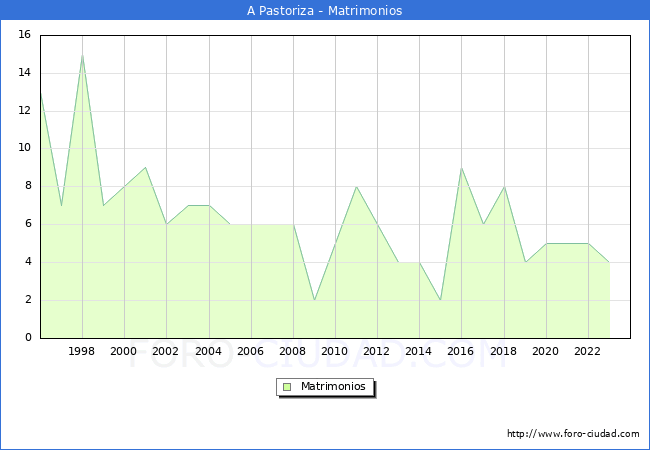The image size is (650, 450).
Task: Click the 2001 peak at 9
Action: click(146, 167)
